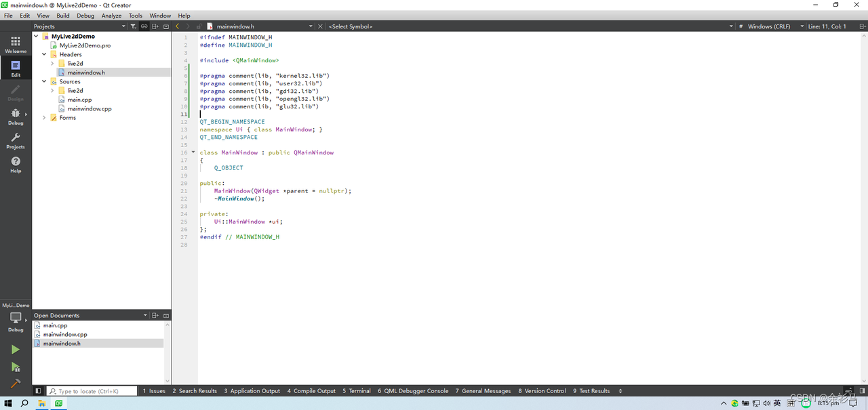This screenshot has width=868, height=410.
Task: Expand the Forms folder
Action: point(45,118)
